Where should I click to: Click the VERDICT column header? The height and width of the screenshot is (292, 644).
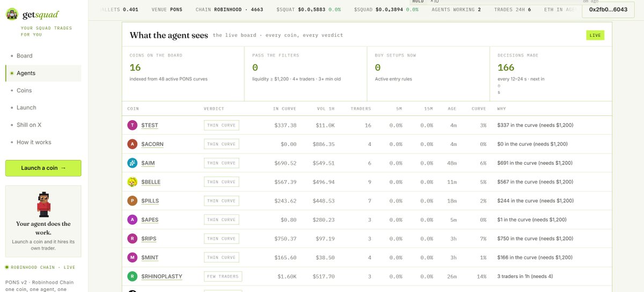pyautogui.click(x=214, y=108)
